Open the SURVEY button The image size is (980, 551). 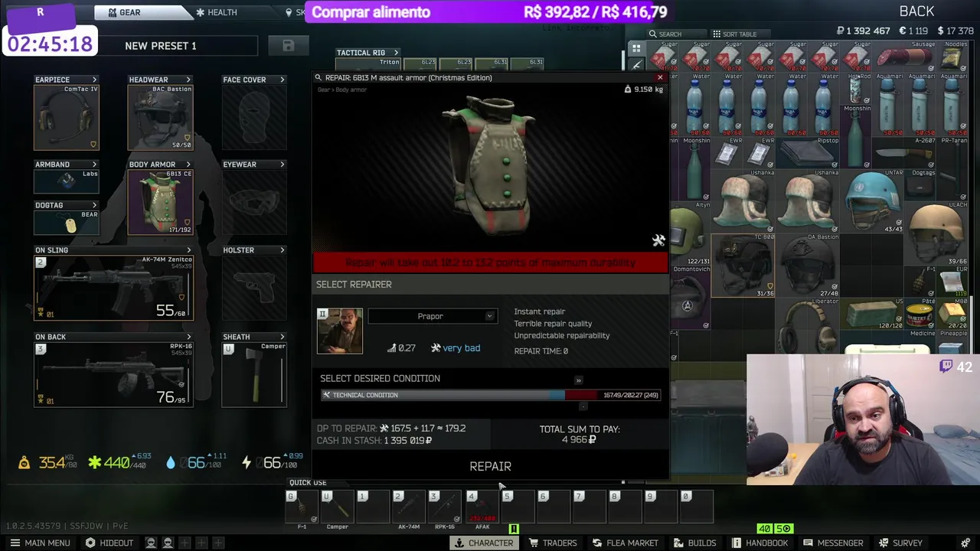point(900,543)
